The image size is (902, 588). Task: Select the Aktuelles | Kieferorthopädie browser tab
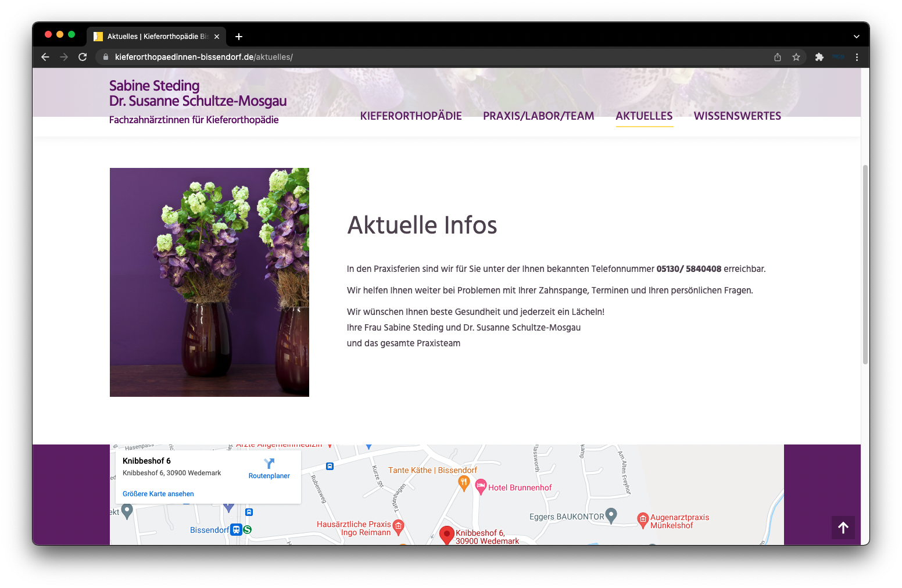pyautogui.click(x=157, y=37)
